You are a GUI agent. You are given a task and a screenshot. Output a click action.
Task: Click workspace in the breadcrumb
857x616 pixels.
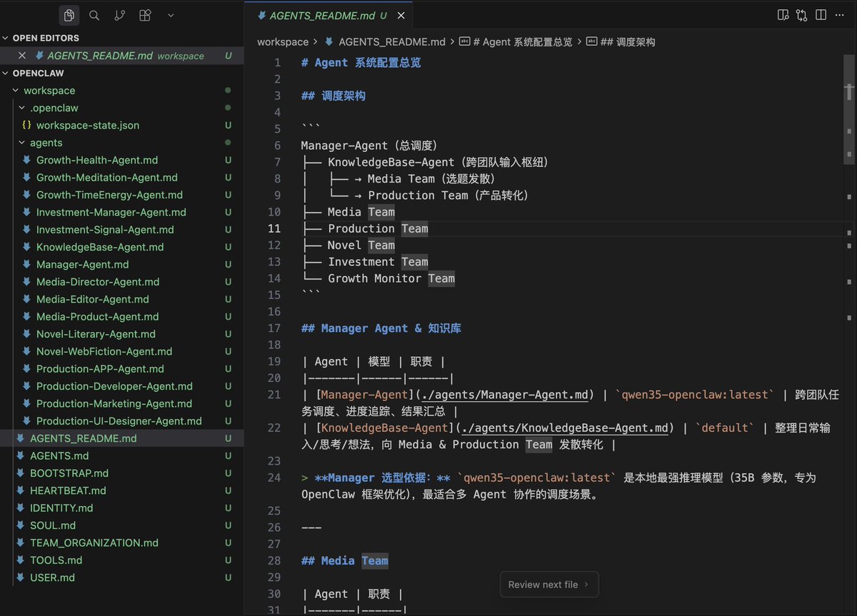coord(283,42)
